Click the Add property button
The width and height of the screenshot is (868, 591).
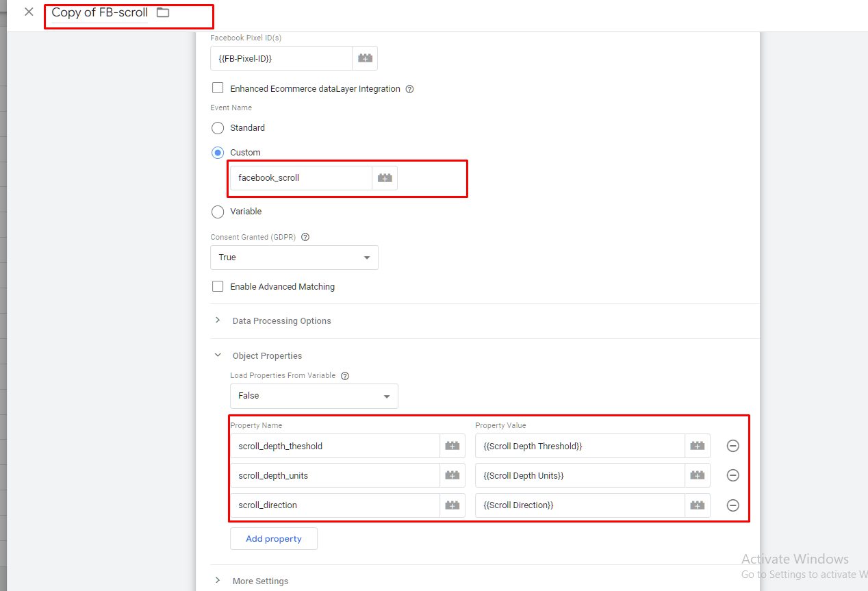273,539
